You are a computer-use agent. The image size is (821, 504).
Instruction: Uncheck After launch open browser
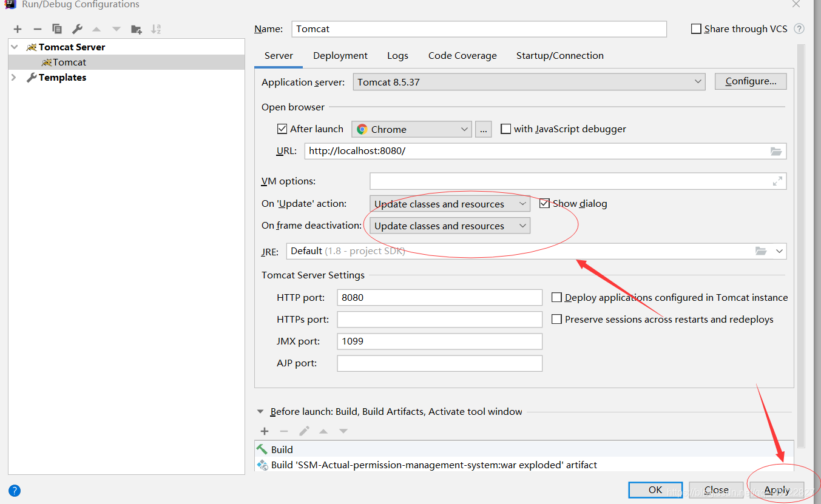point(282,129)
